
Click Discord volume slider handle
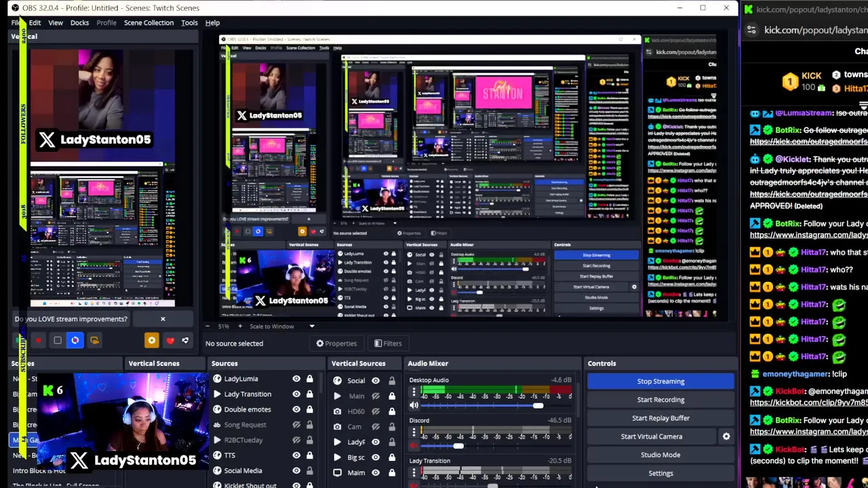tap(458, 446)
